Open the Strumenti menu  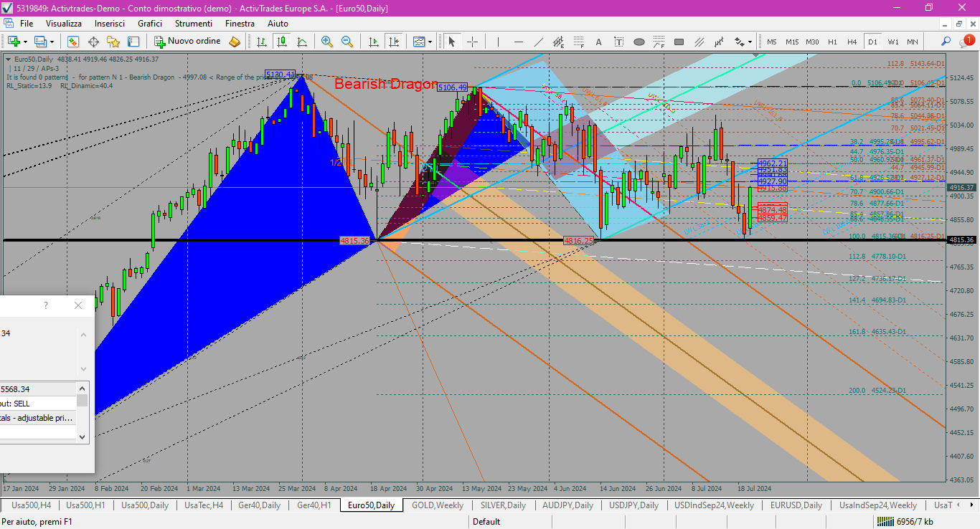pyautogui.click(x=194, y=23)
